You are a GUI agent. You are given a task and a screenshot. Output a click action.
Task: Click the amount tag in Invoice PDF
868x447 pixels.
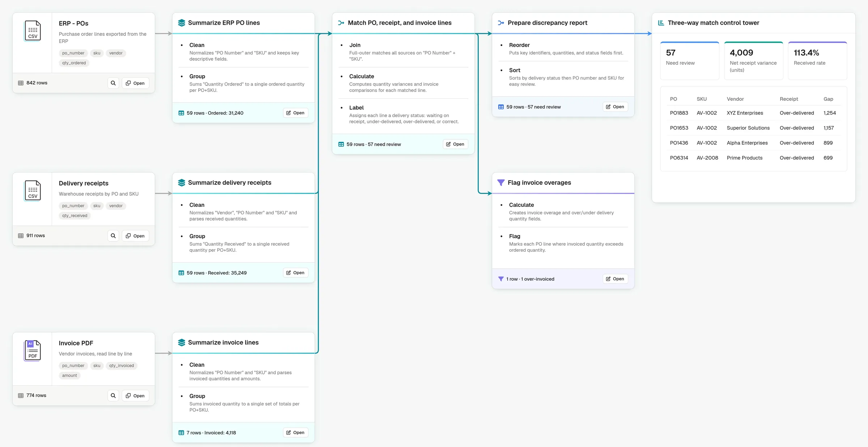pos(69,375)
